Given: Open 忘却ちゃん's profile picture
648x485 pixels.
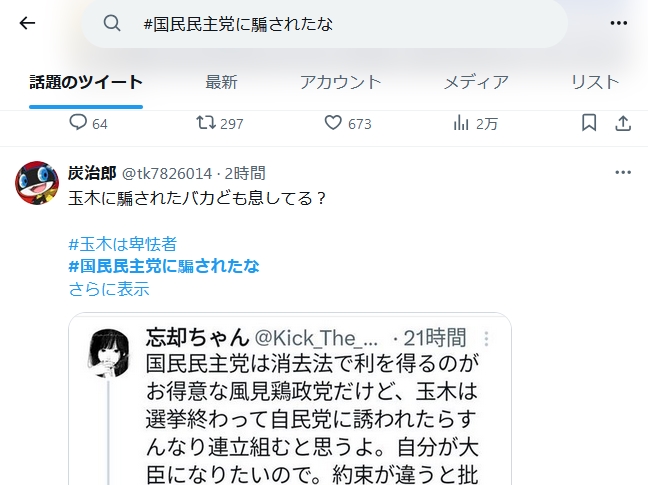Looking at the screenshot, I should pos(110,352).
